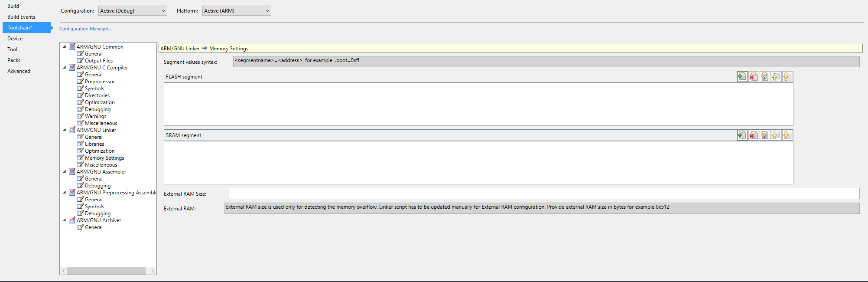Select Warnings in the compiler settings

click(95, 116)
